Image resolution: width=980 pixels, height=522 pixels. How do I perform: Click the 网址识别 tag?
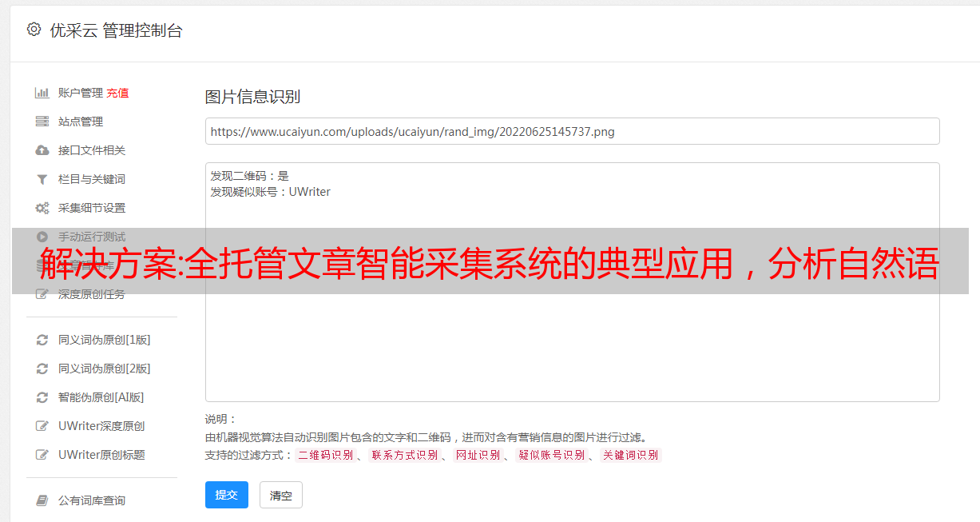(x=478, y=455)
